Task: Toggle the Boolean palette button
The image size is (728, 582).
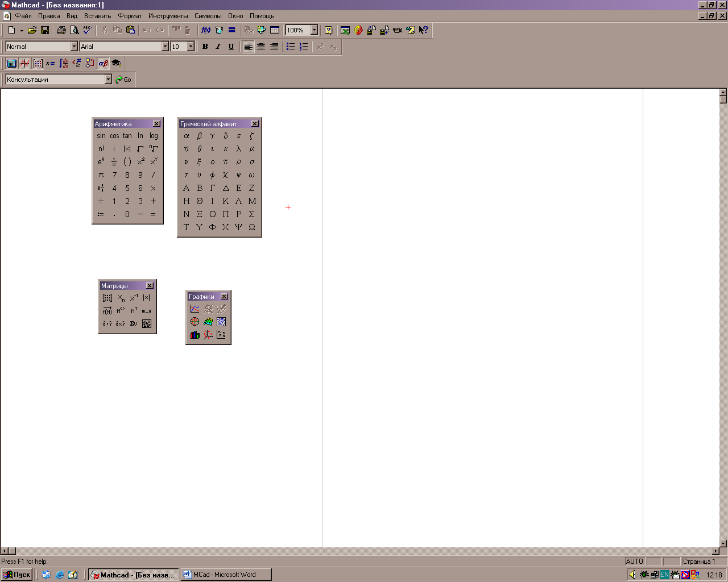Action: tap(77, 63)
